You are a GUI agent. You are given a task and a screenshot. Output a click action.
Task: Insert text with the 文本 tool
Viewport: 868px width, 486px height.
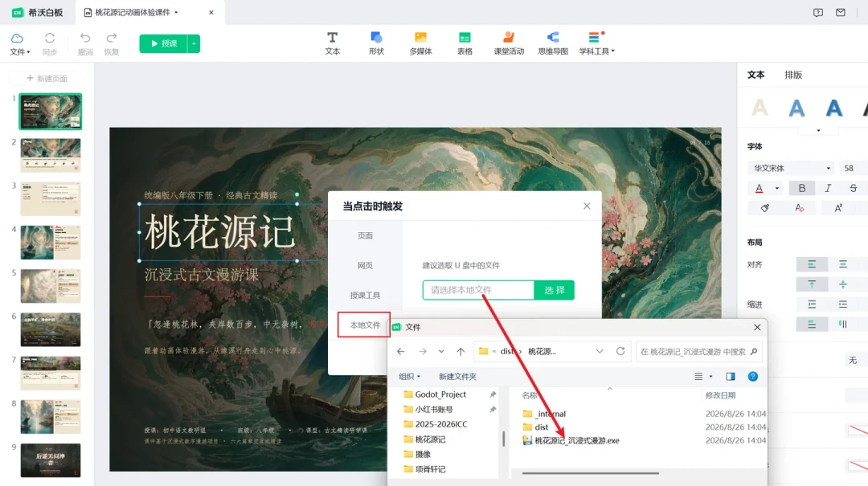pos(332,43)
